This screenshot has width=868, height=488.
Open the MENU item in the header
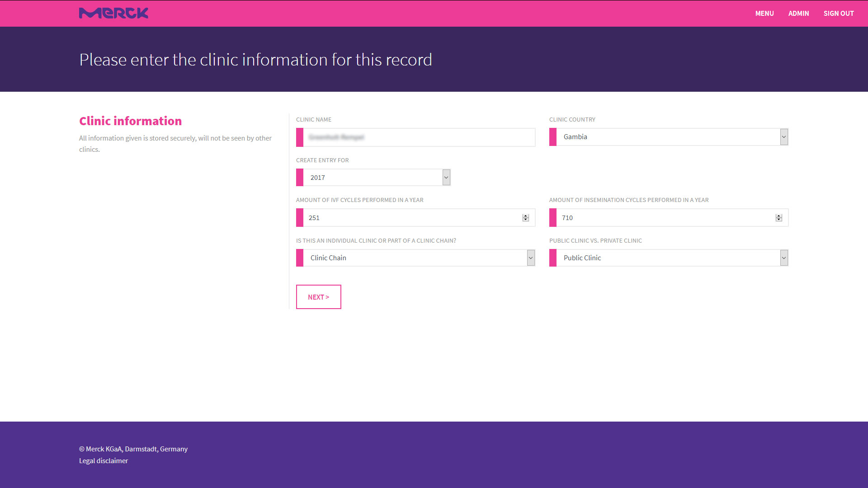tap(764, 13)
